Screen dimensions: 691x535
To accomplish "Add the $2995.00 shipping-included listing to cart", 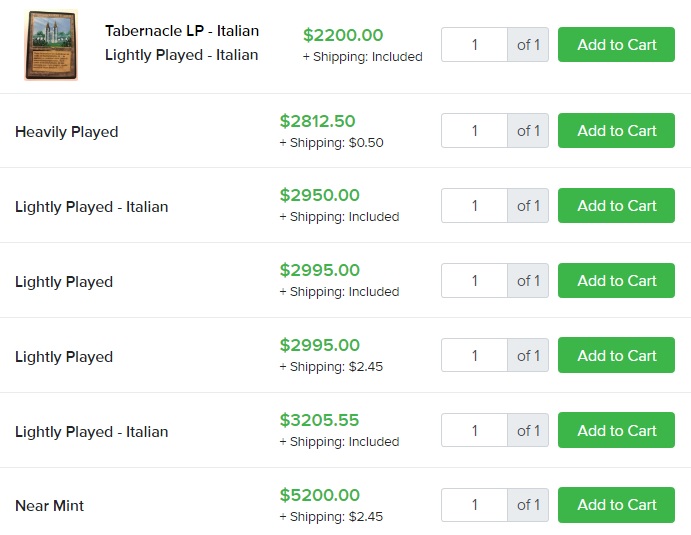I will 616,281.
